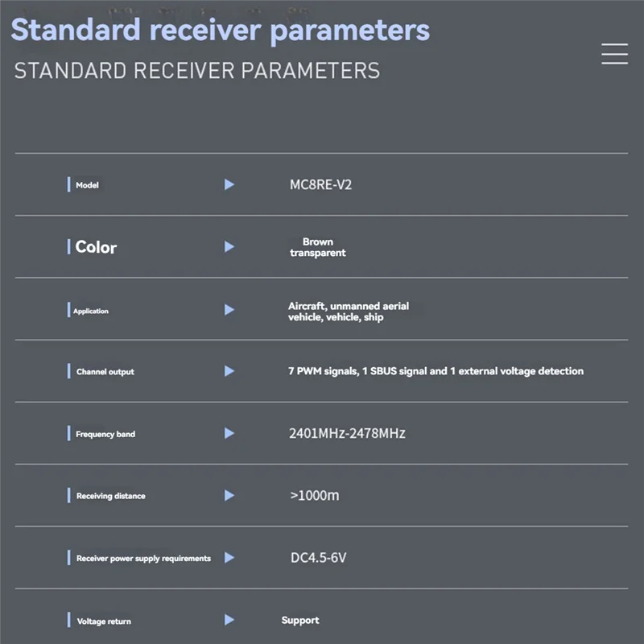
Task: Open the hamburger menu icon
Action: click(614, 53)
